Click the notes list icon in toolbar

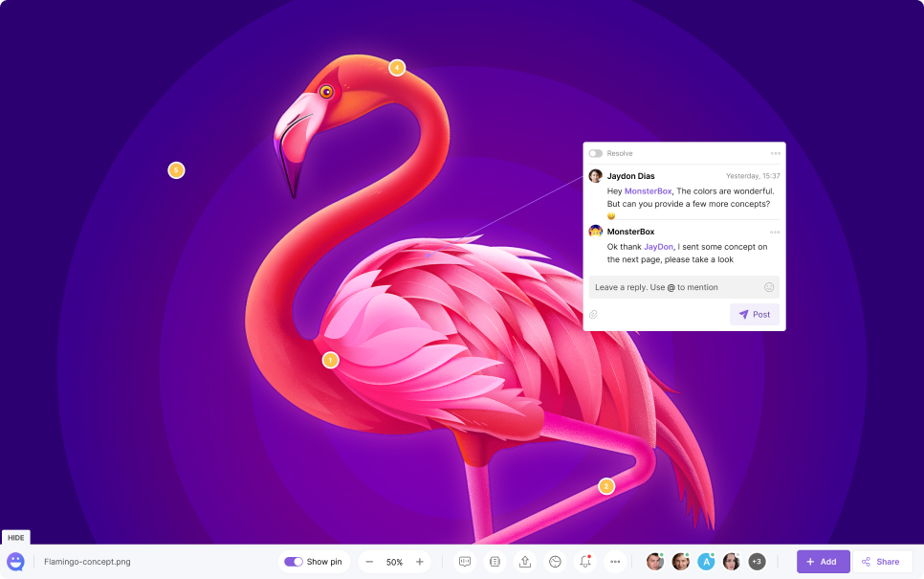point(495,562)
